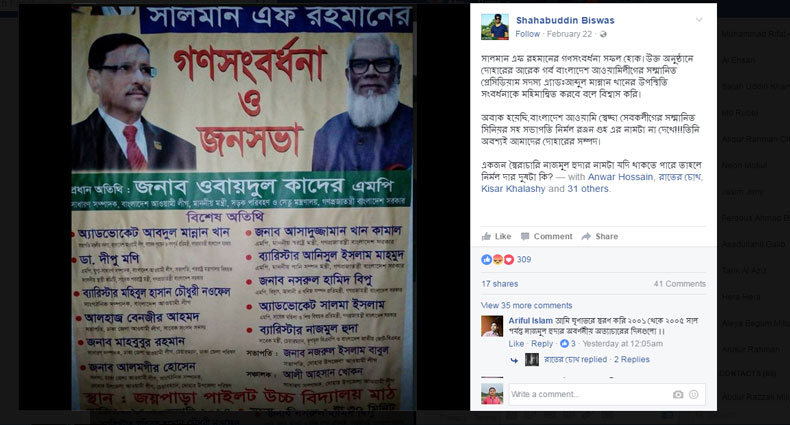790x425 pixels.
Task: Open the emoji smiley picker in comment box
Action: (694, 394)
